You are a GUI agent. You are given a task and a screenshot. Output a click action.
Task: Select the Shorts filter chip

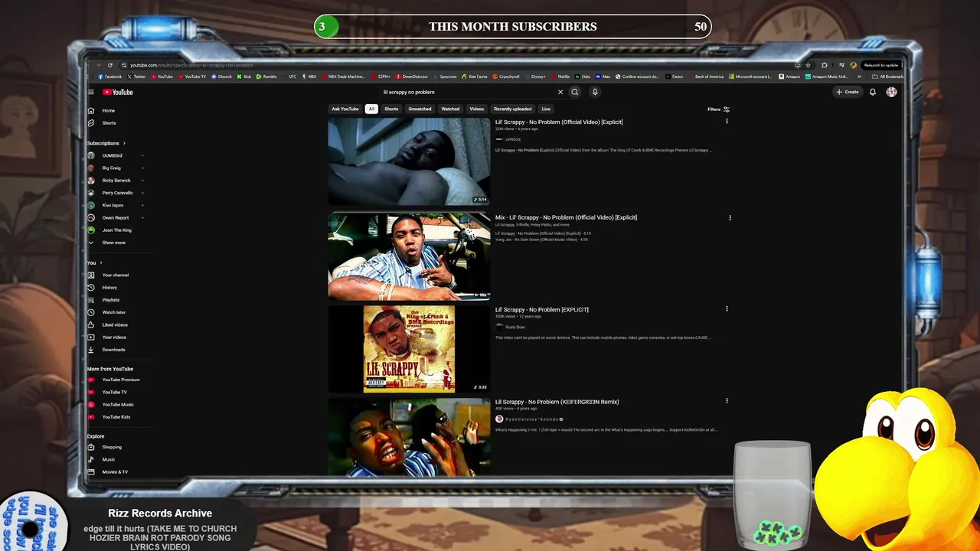tap(391, 109)
